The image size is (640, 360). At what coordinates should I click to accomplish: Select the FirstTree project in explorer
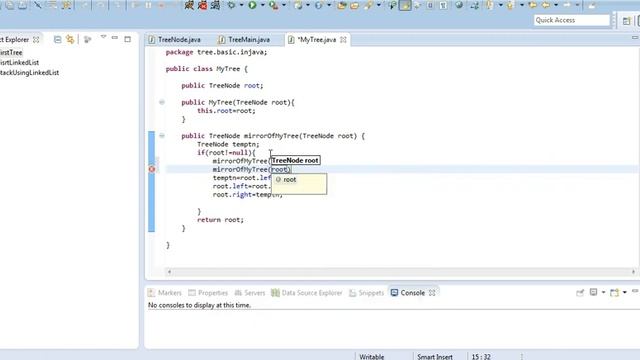tap(11, 53)
